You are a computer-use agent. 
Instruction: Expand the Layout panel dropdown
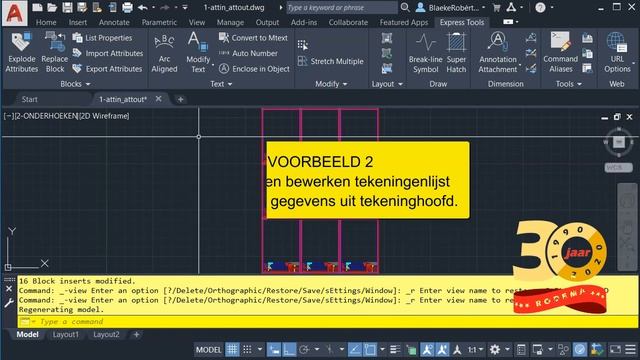(x=387, y=84)
